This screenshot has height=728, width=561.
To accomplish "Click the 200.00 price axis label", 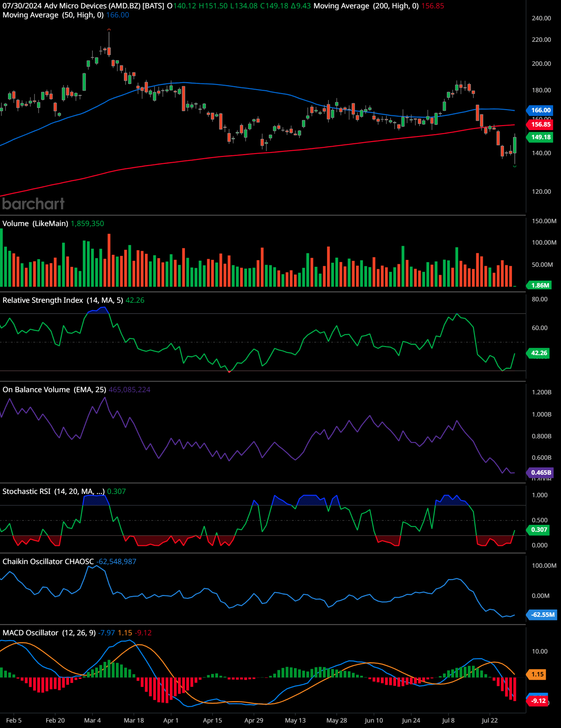I will pyautogui.click(x=541, y=64).
